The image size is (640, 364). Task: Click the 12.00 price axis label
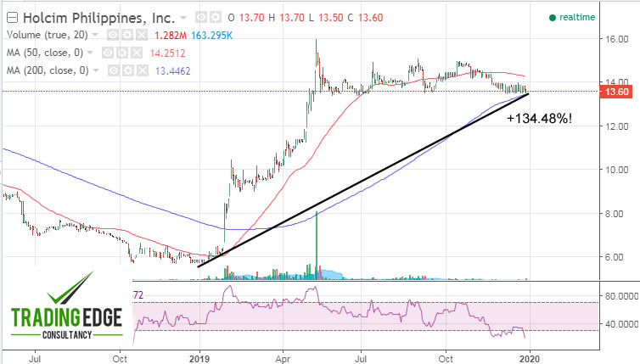[616, 126]
